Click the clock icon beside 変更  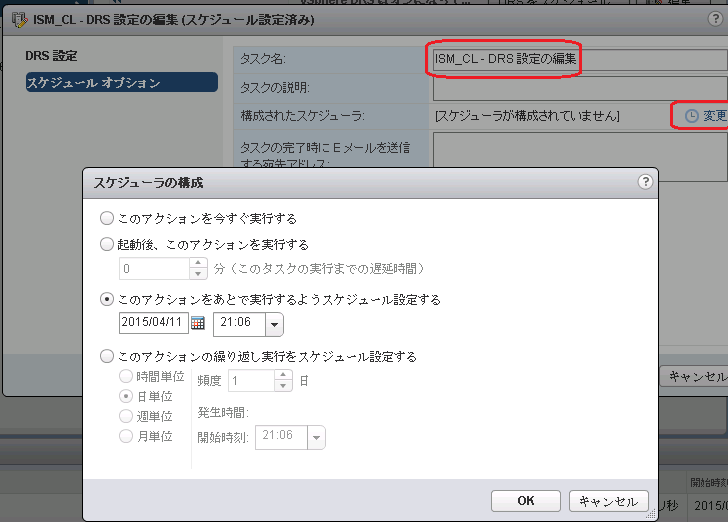(691, 116)
